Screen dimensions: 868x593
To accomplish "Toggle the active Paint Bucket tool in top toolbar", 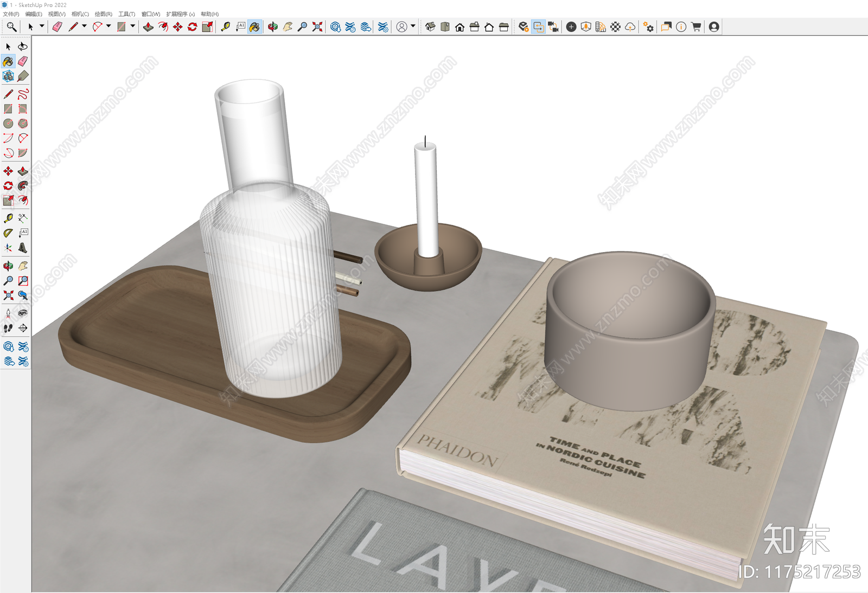I will coord(255,27).
